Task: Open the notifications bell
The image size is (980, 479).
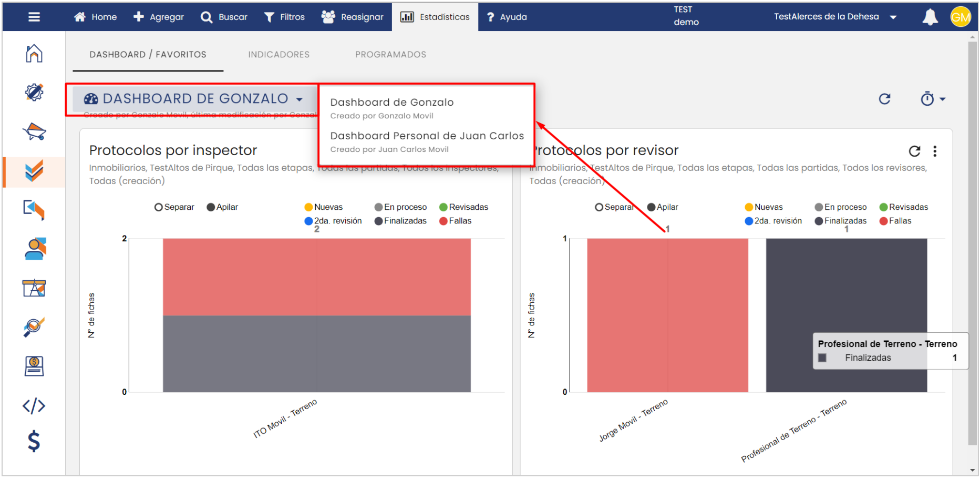Action: pos(930,17)
